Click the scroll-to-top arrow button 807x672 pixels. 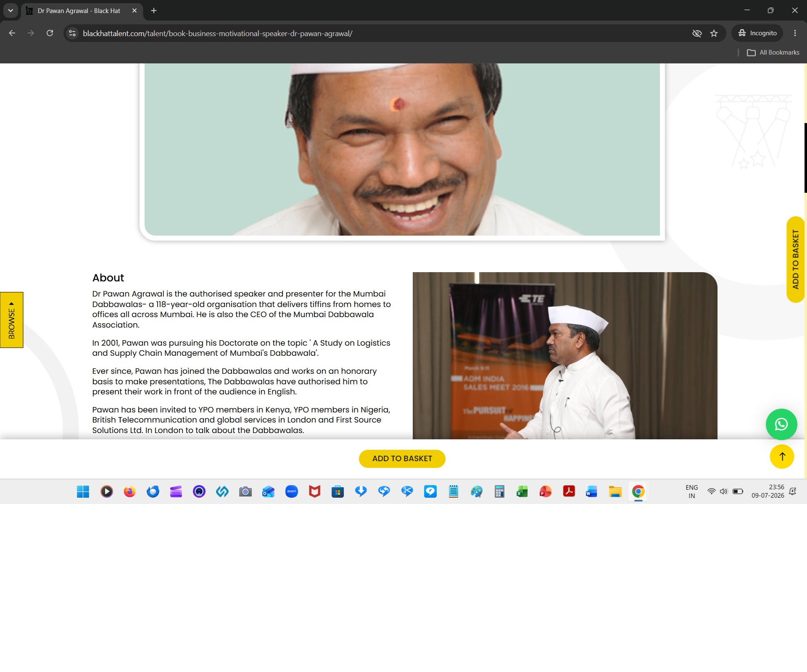pos(782,457)
